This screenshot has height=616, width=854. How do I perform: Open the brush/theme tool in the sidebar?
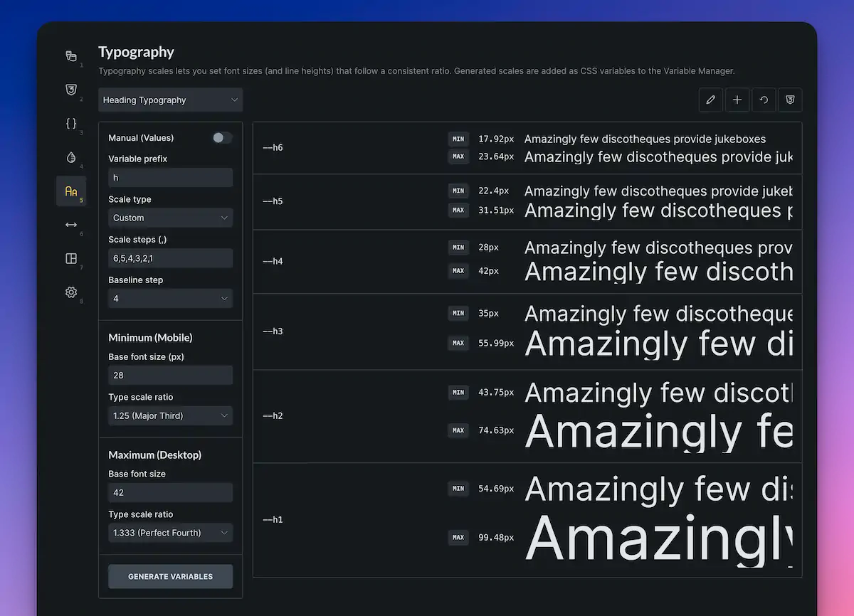[x=71, y=56]
